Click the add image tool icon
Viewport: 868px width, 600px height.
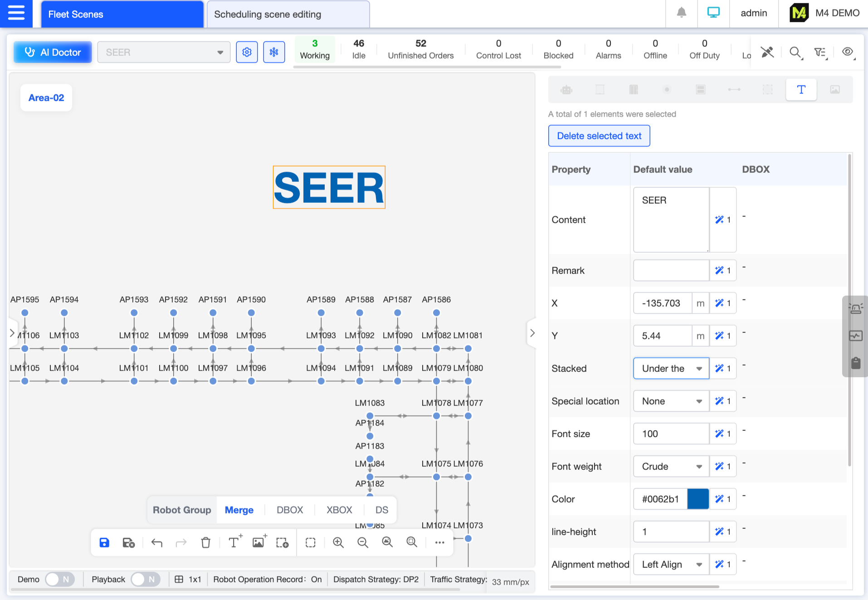pos(258,542)
